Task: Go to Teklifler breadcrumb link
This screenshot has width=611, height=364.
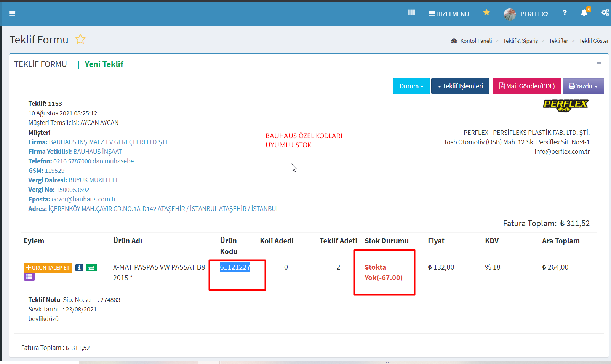Action: tap(558, 41)
